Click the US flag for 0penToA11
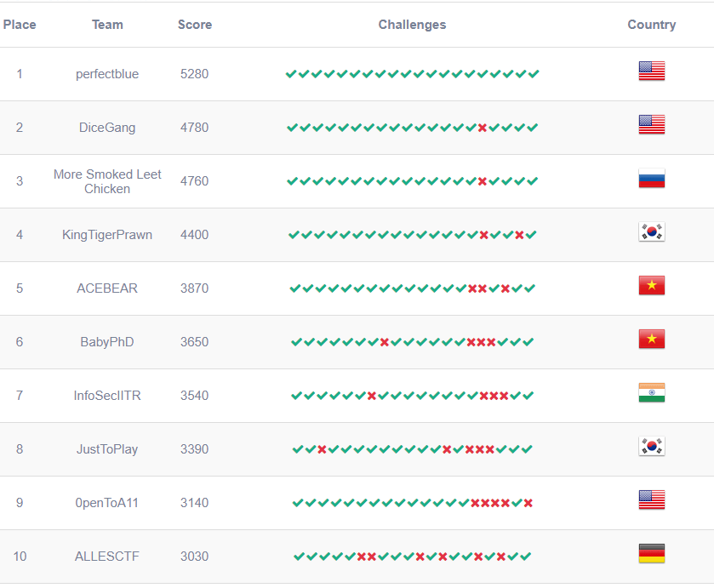The width and height of the screenshot is (714, 588). tap(651, 500)
